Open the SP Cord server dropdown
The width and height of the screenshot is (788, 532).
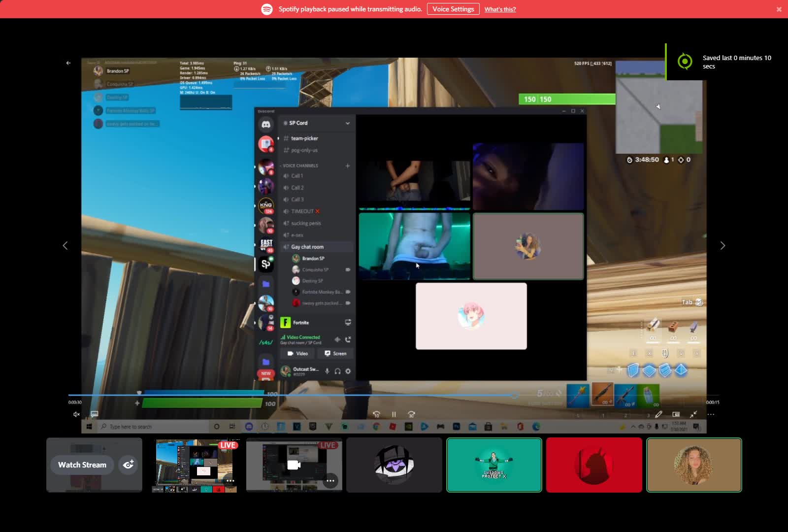pos(348,123)
